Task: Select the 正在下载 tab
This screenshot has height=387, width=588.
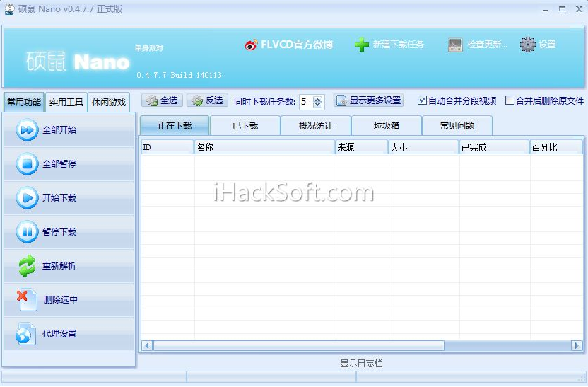Action: 175,125
